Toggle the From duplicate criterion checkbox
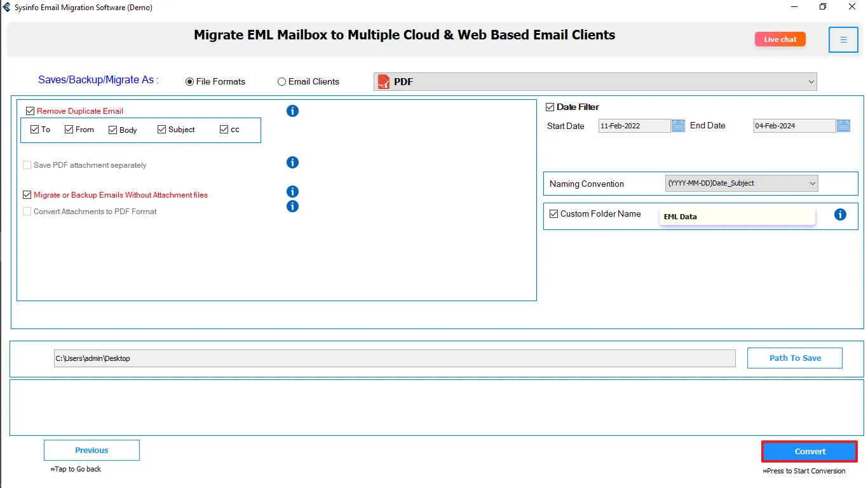 pos(69,130)
